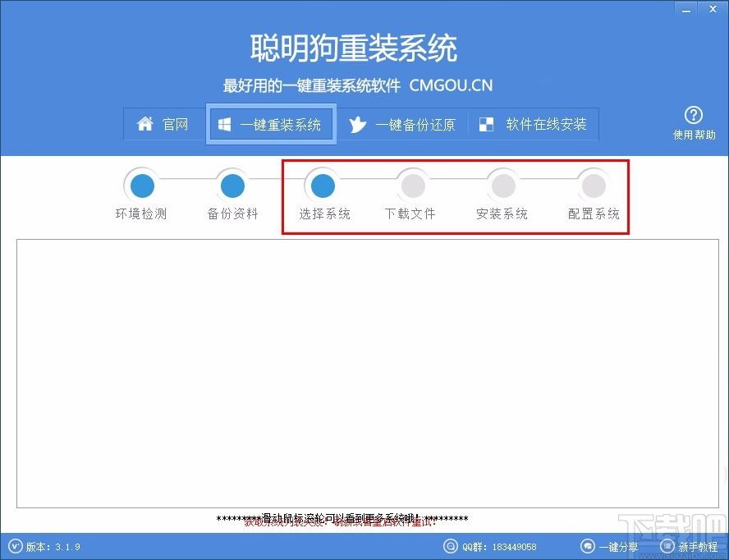Click QQ群: 183449058 text

tap(499, 547)
